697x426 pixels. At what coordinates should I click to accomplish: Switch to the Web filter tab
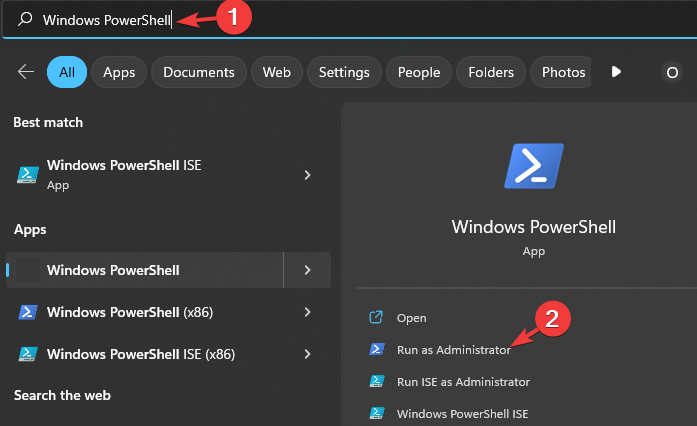[276, 72]
